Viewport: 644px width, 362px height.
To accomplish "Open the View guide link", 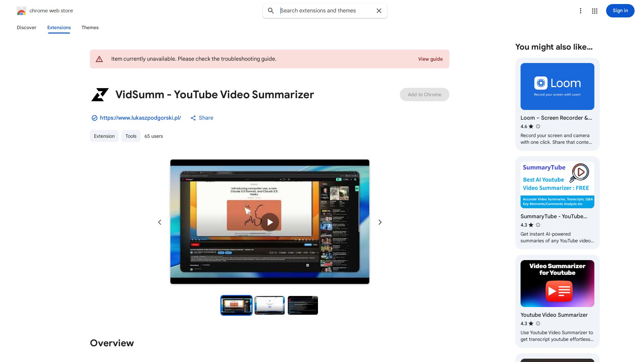I will (430, 59).
